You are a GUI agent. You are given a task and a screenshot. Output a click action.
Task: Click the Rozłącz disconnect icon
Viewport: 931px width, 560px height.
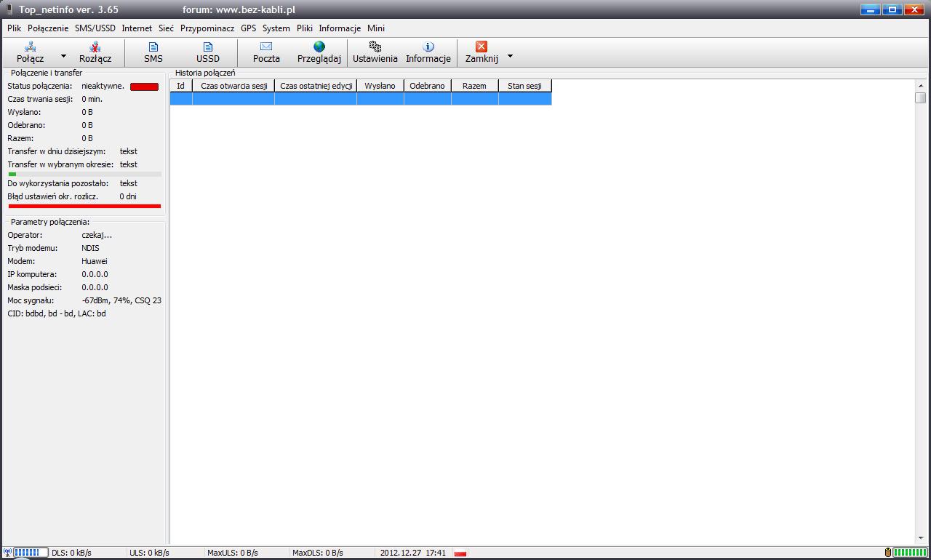click(95, 47)
